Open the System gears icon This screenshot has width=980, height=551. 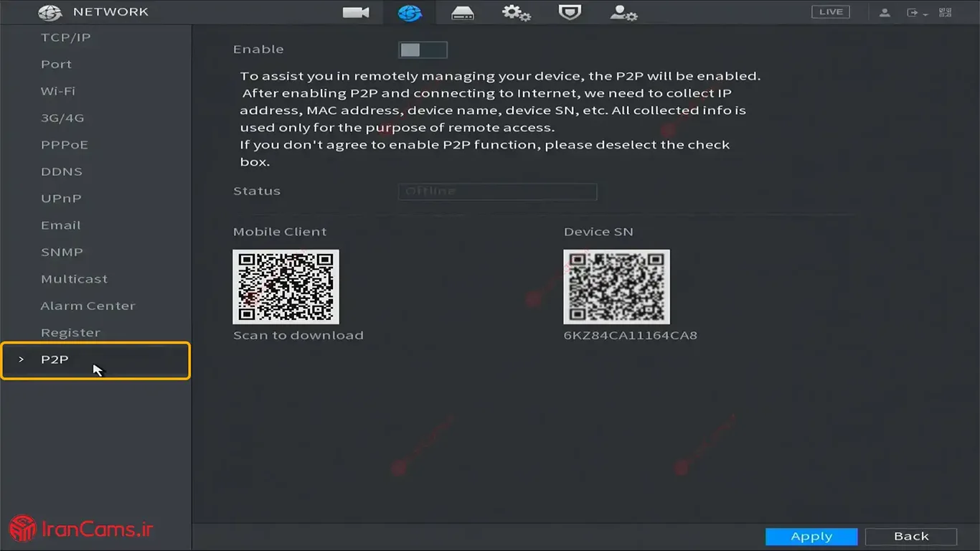[x=516, y=12]
